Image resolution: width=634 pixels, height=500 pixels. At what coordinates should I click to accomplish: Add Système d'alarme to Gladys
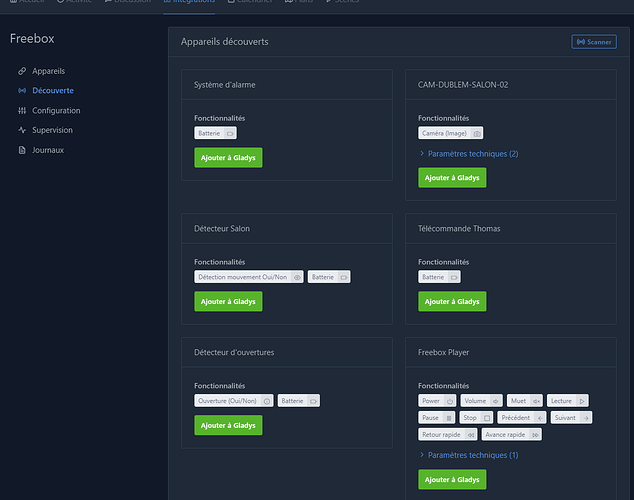click(228, 158)
